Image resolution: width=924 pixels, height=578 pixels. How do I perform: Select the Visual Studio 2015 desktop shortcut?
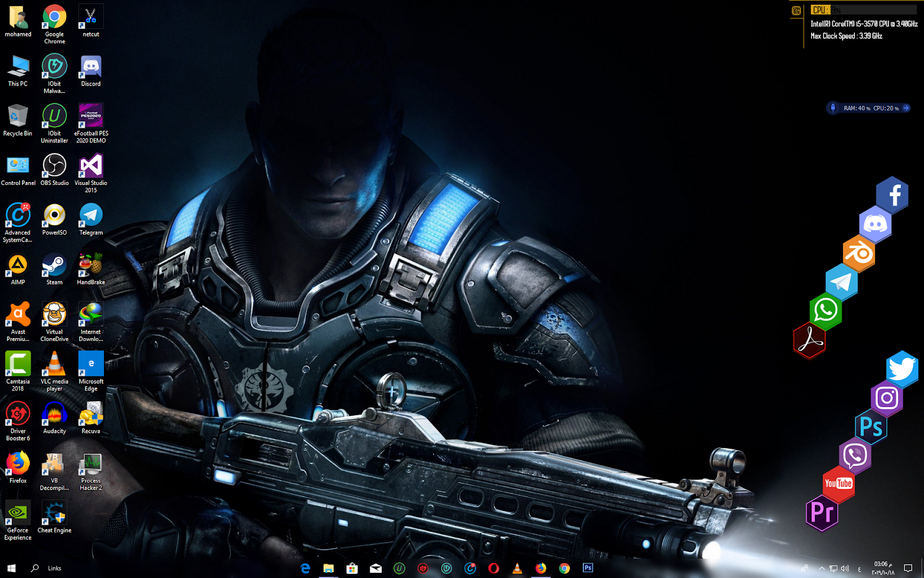tap(91, 174)
